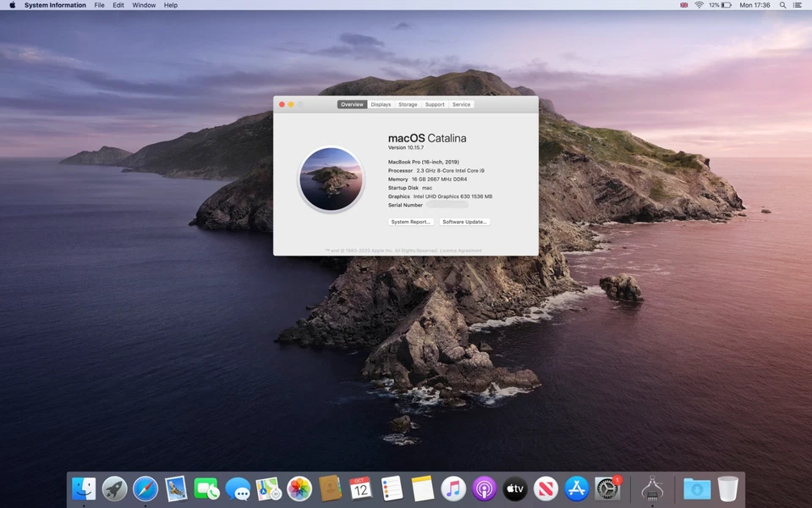Screen dimensions: 812x508
Task: Click the 2.3 GHz 8-Core Intel Core i9 value
Action: coord(450,170)
